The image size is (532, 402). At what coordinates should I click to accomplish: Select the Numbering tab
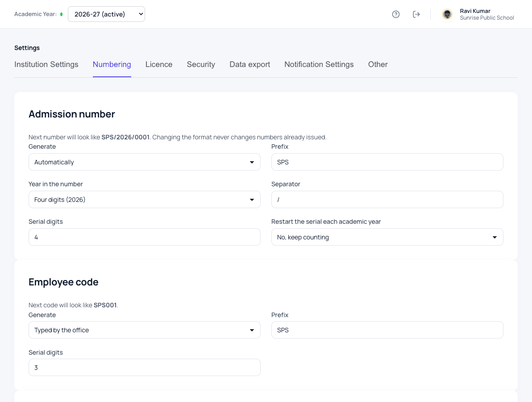(112, 64)
